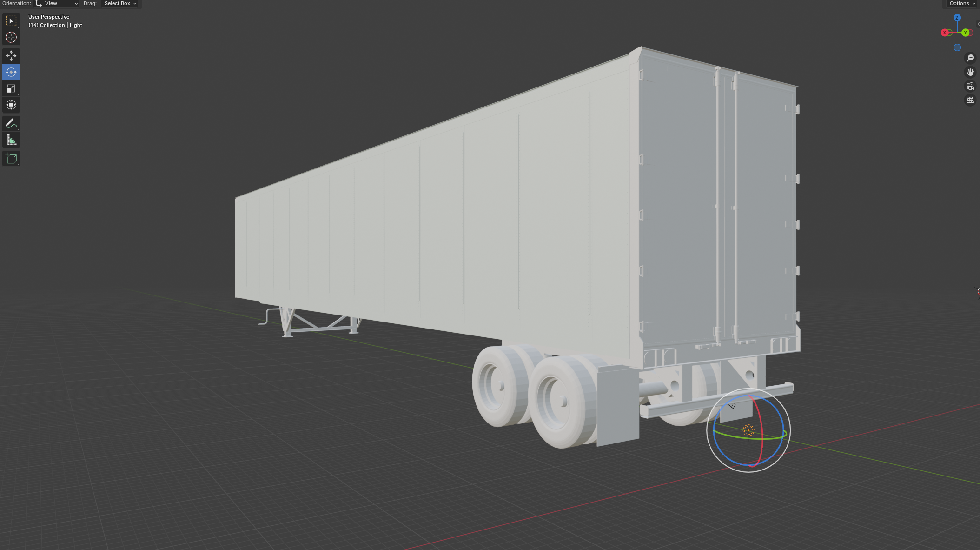Click the Pan view hand icon

pos(970,72)
